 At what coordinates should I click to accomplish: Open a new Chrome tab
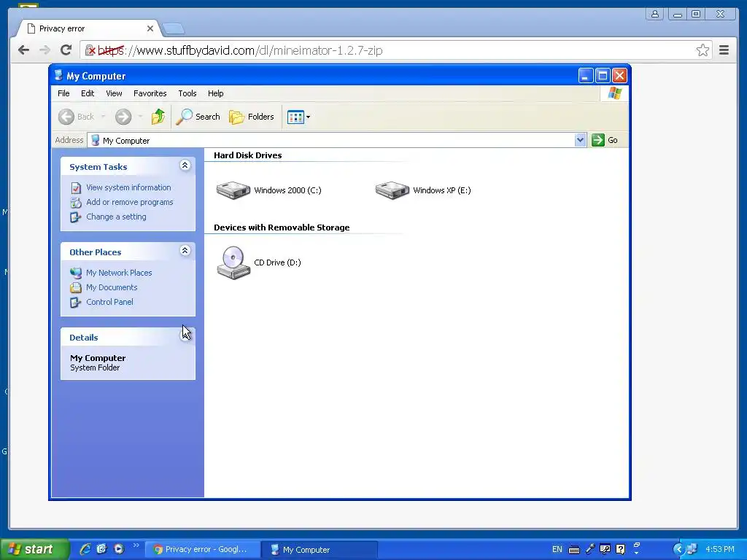(174, 29)
